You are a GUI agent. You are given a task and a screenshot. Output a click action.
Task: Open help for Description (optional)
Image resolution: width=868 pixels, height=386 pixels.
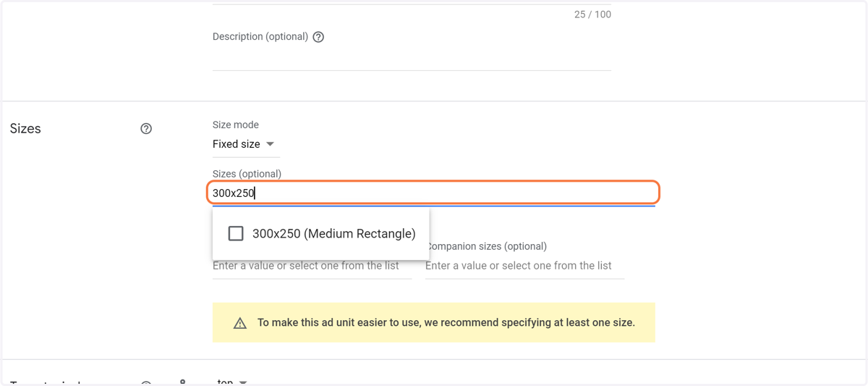[318, 37]
